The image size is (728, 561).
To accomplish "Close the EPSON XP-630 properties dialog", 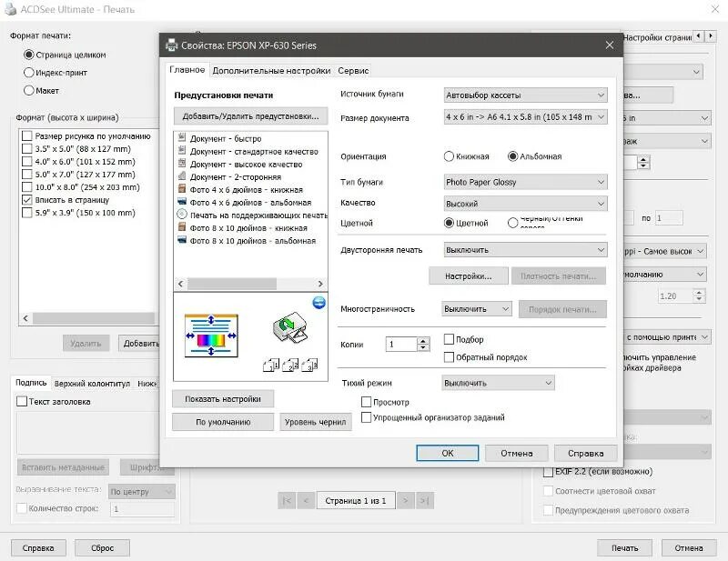I will coord(610,45).
